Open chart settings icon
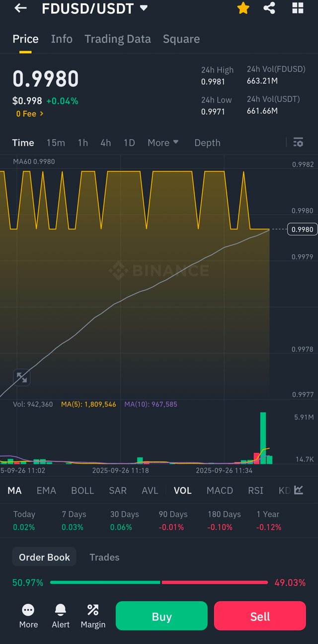This screenshot has height=644, width=318. 298,143
